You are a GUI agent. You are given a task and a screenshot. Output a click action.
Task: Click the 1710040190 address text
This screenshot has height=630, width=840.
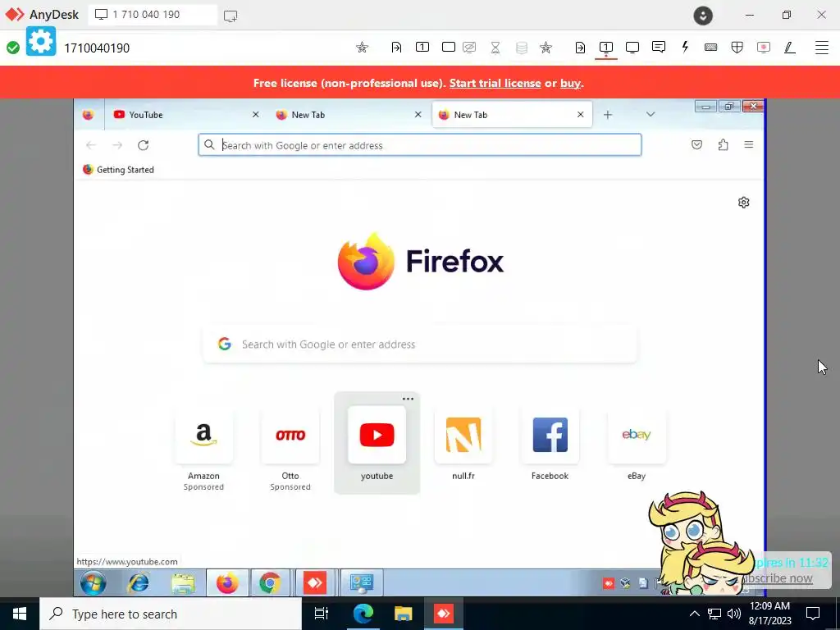pyautogui.click(x=97, y=48)
